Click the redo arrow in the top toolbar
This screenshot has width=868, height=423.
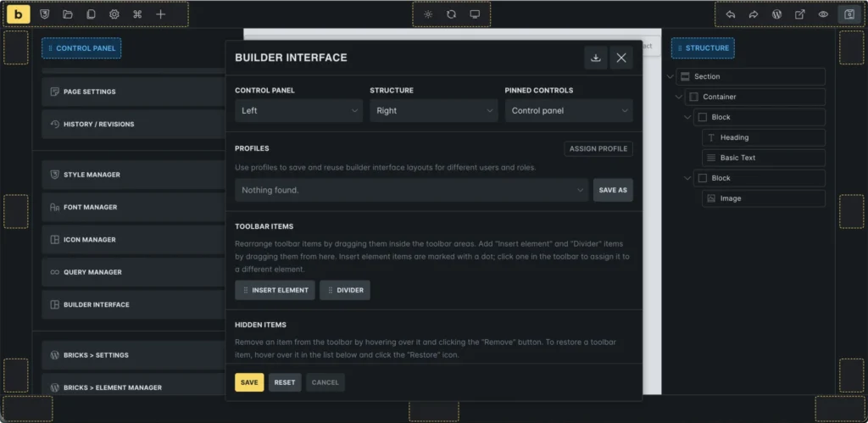click(x=754, y=14)
